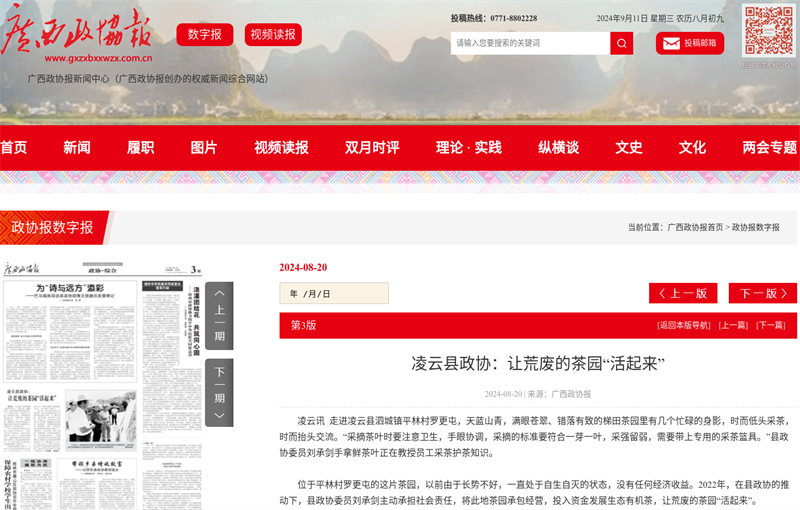Open the 图片 navigation item
Image resolution: width=800 pixels, height=510 pixels.
click(204, 148)
